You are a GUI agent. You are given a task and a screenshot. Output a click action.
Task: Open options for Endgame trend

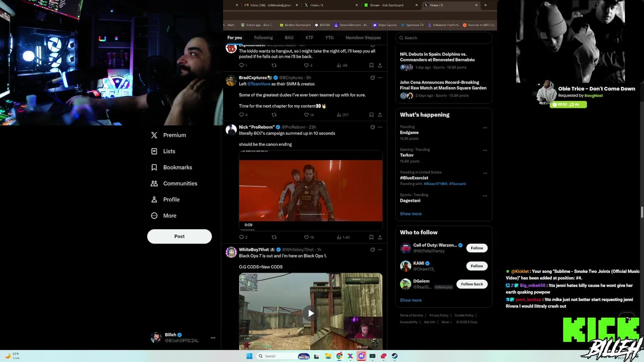pyautogui.click(x=485, y=128)
